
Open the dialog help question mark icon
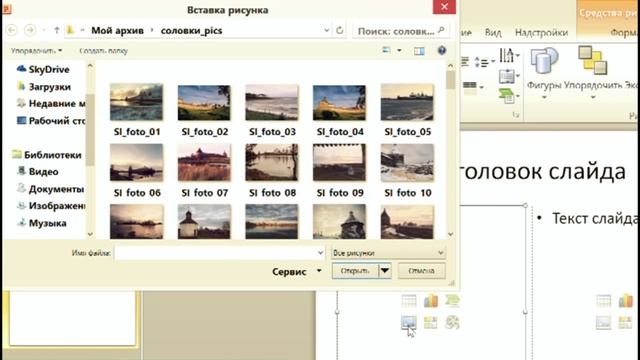[442, 51]
